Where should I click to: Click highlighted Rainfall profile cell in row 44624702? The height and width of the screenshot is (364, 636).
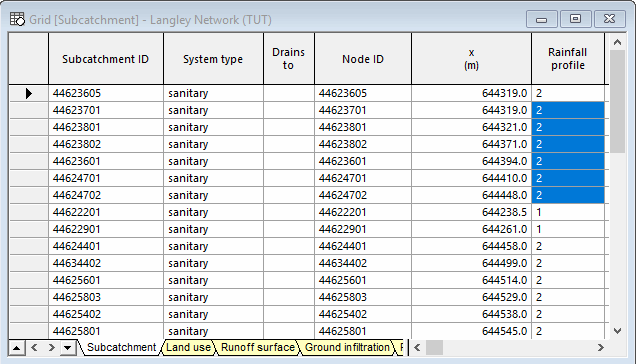pos(568,196)
